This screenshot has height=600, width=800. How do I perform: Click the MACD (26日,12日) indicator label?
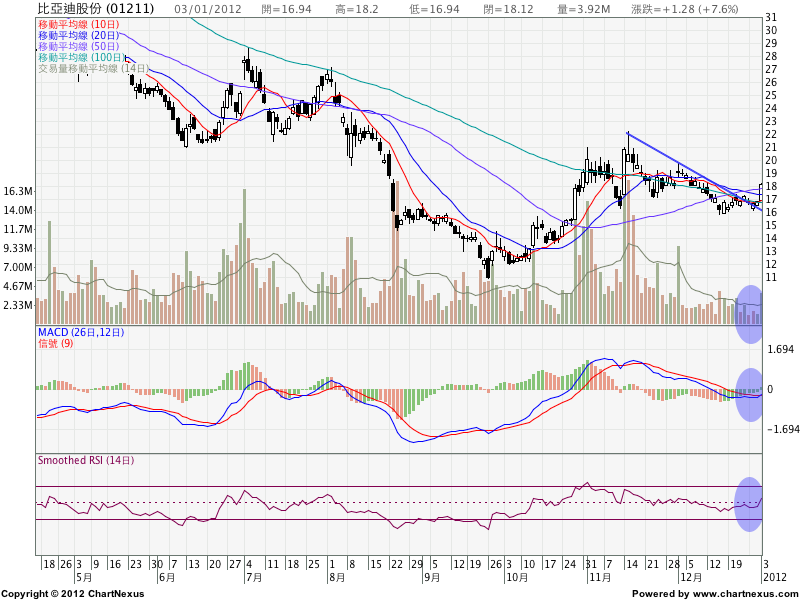point(81,332)
